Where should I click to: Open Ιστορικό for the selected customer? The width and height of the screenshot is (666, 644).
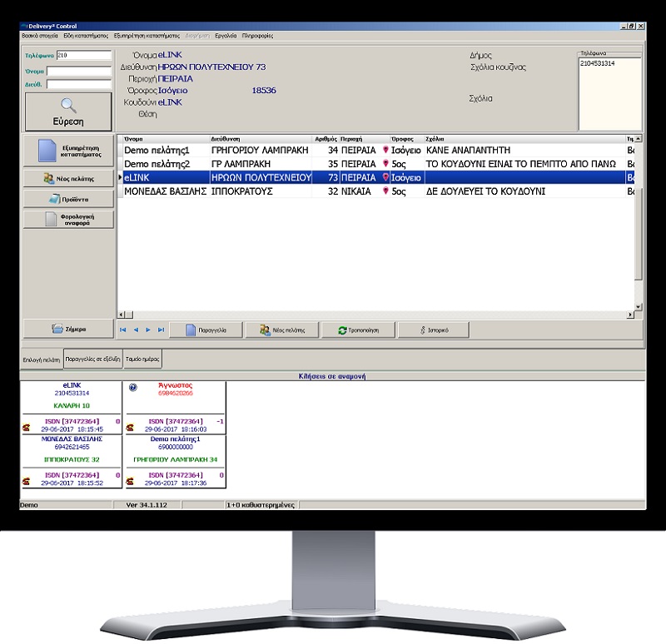point(435,330)
